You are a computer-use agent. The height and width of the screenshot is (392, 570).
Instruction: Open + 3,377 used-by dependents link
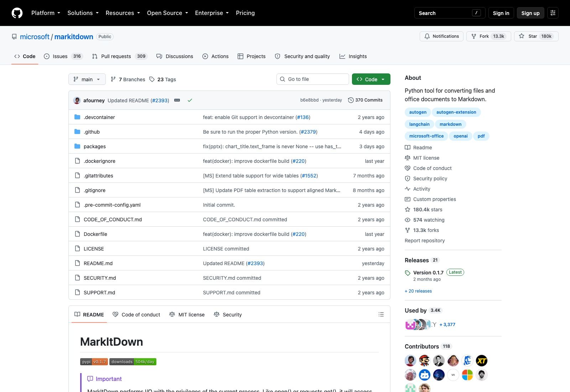tap(447, 325)
